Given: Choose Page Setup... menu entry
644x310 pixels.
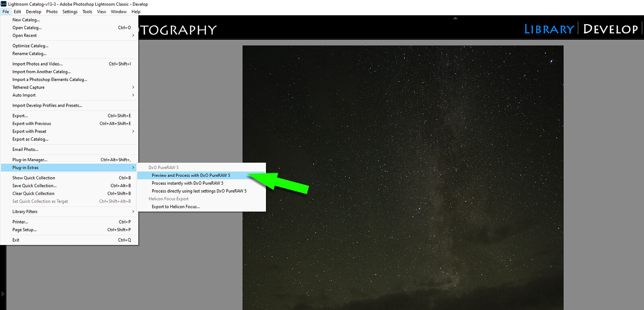Looking at the screenshot, I should [69, 230].
